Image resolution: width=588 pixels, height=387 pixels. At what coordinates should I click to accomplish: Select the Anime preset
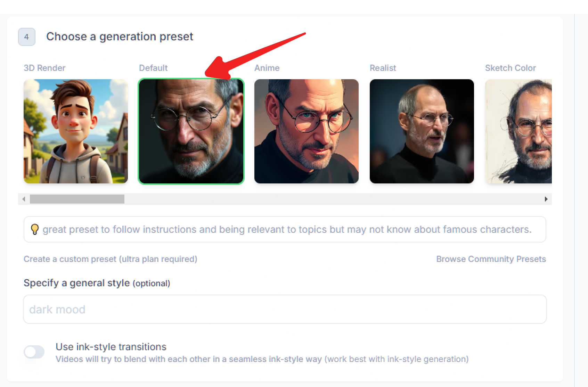click(306, 131)
